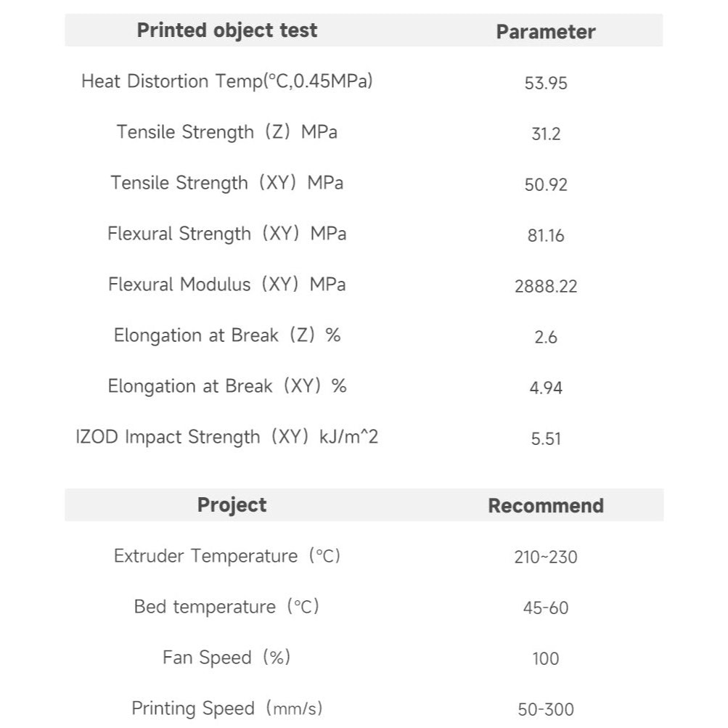Select the Tensile Strength (Z) MPa label
This screenshot has height=728, width=728.
(226, 132)
